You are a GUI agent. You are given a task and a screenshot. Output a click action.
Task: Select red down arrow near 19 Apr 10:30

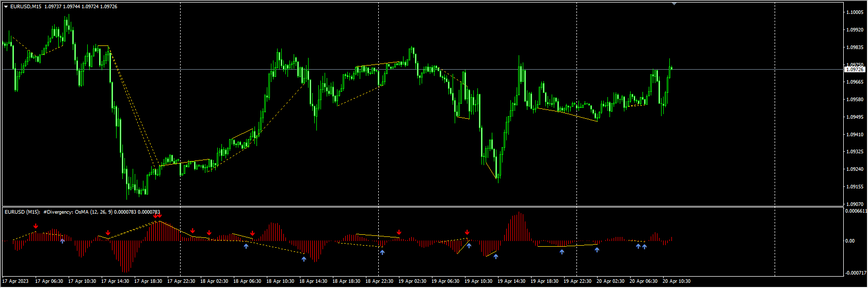(x=467, y=232)
